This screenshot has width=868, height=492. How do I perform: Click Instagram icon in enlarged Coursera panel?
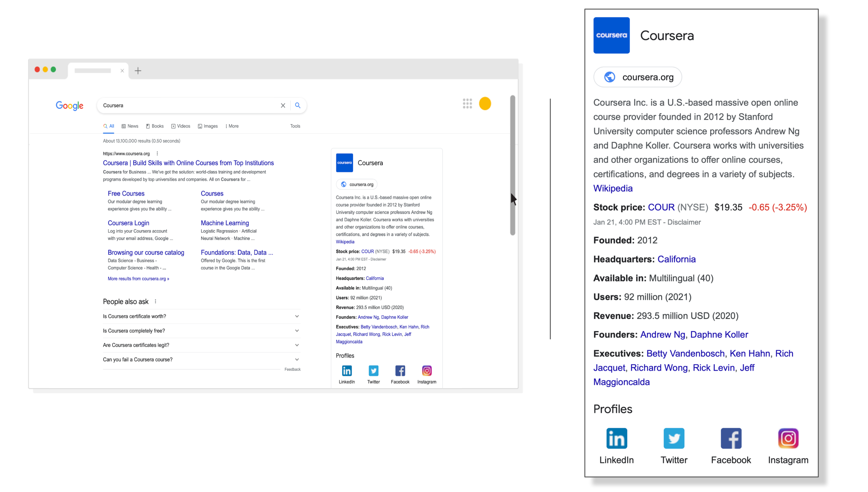tap(788, 438)
